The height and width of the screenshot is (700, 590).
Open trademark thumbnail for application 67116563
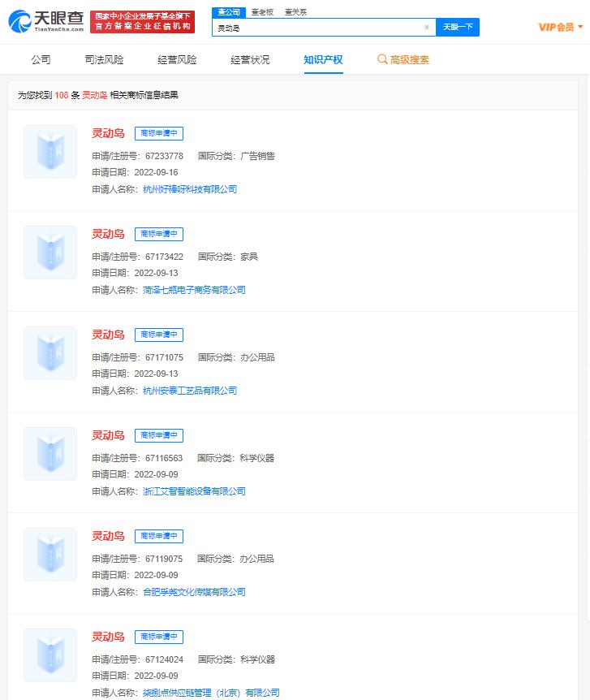(50, 454)
